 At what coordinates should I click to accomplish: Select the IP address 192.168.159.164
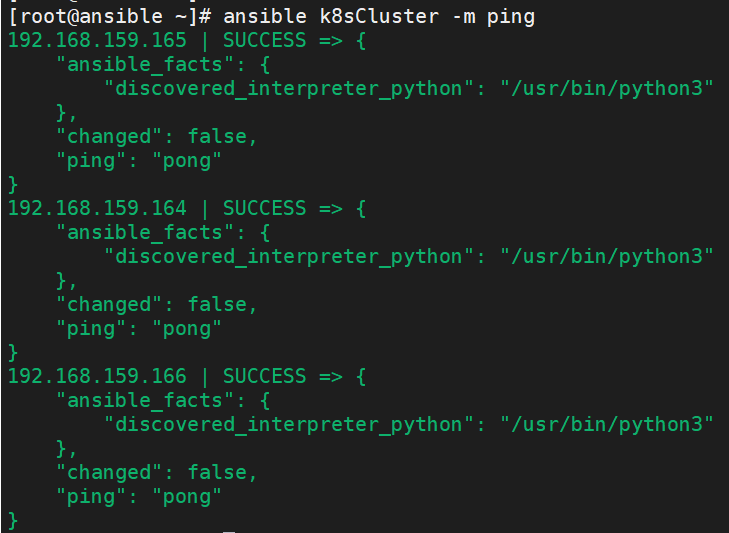click(x=97, y=208)
